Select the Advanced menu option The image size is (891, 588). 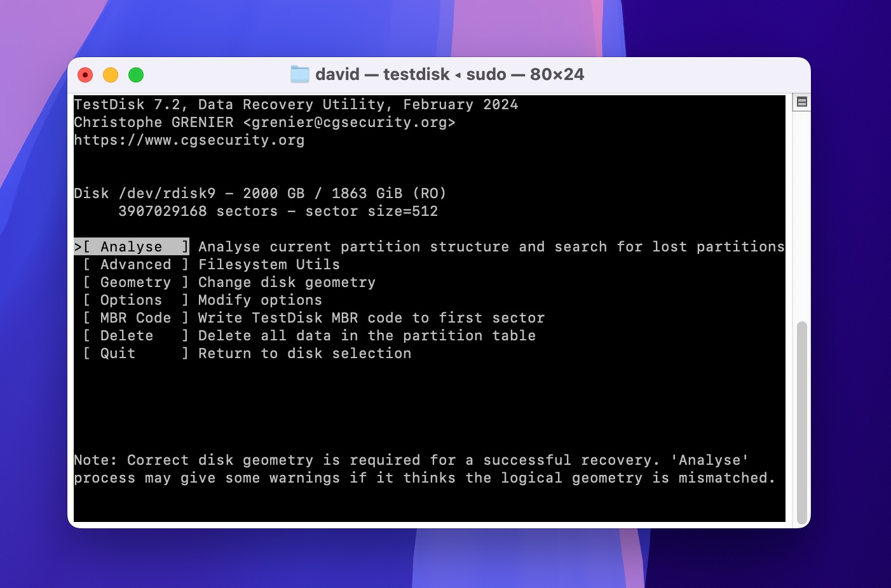coord(136,264)
